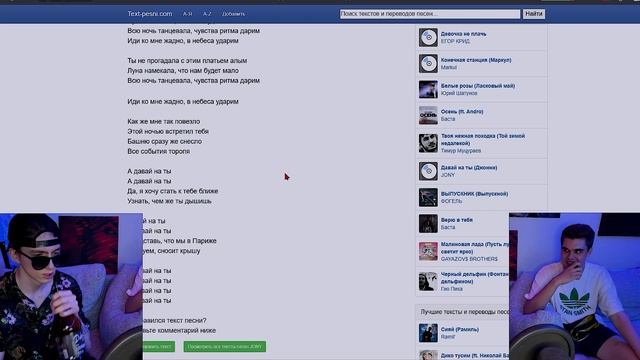The height and width of the screenshot is (360, 640).
Task: Open the song Верю в тебя
Action: tap(457, 220)
